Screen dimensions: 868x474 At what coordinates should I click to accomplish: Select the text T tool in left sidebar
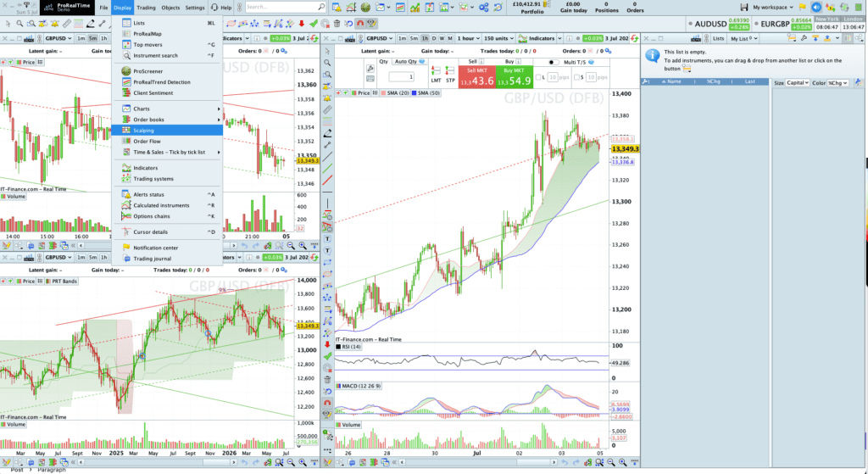[x=327, y=238]
